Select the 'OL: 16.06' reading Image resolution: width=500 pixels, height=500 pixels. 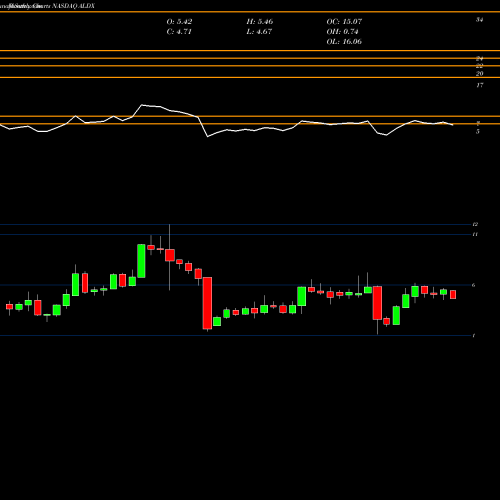344,41
